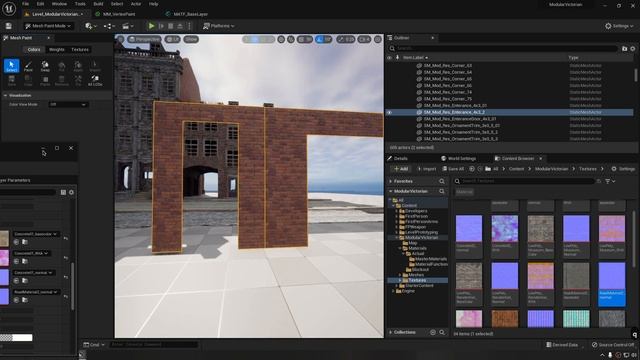The height and width of the screenshot is (360, 640).
Task: Click Source Control Off in status bar
Action: tap(613, 345)
